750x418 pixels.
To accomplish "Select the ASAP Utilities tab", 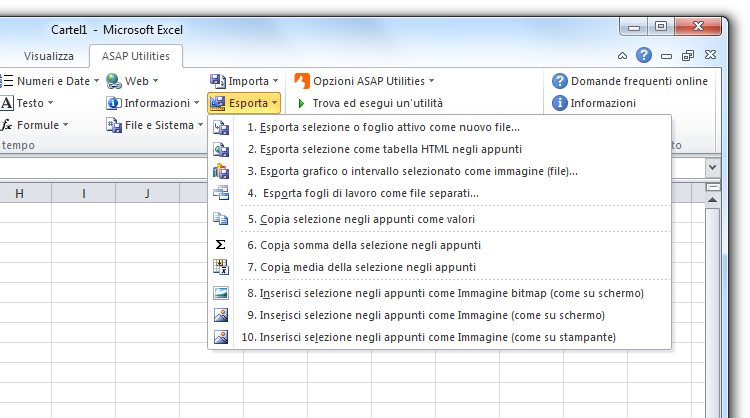I will click(136, 56).
